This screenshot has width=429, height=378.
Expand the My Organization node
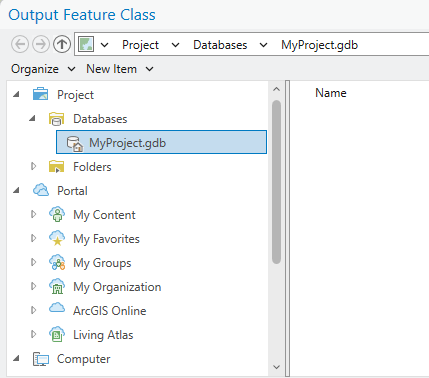click(33, 286)
